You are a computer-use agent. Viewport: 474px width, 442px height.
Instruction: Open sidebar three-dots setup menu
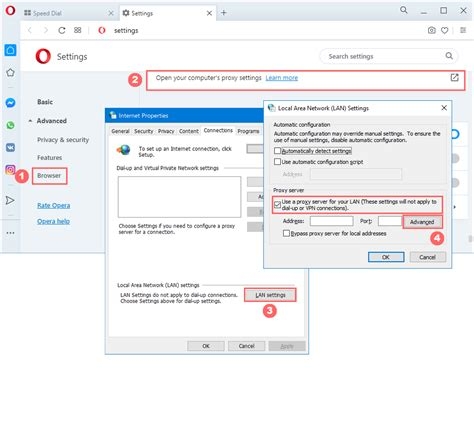pyautogui.click(x=10, y=233)
